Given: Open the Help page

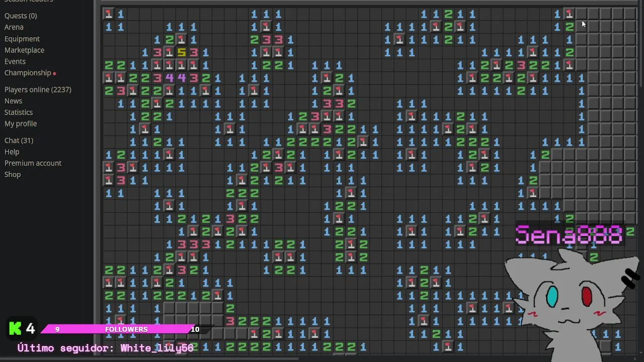Looking at the screenshot, I should (12, 152).
